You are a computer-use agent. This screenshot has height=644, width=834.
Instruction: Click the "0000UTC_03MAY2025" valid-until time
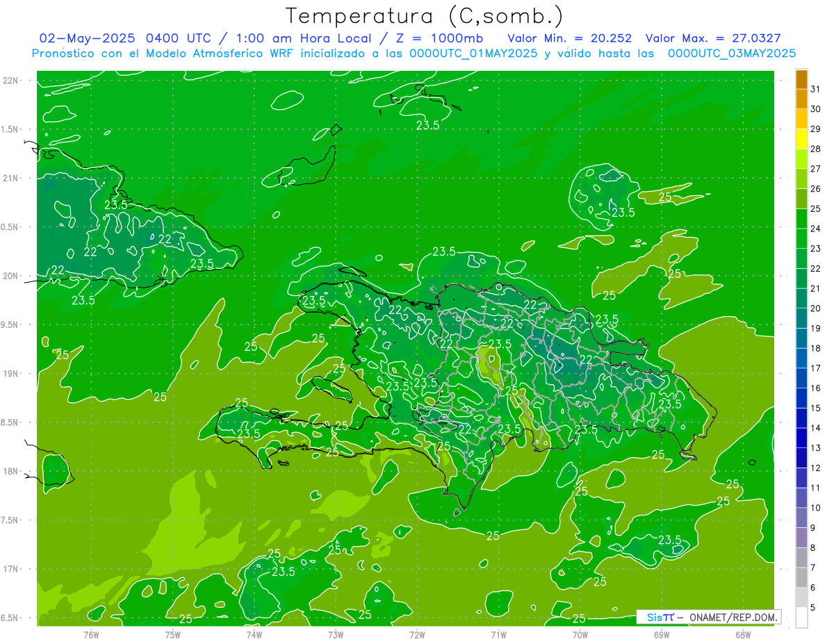coord(732,53)
